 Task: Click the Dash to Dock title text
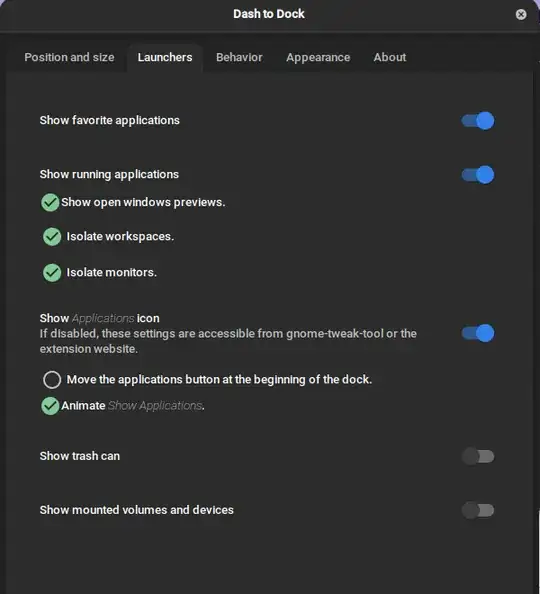point(269,14)
